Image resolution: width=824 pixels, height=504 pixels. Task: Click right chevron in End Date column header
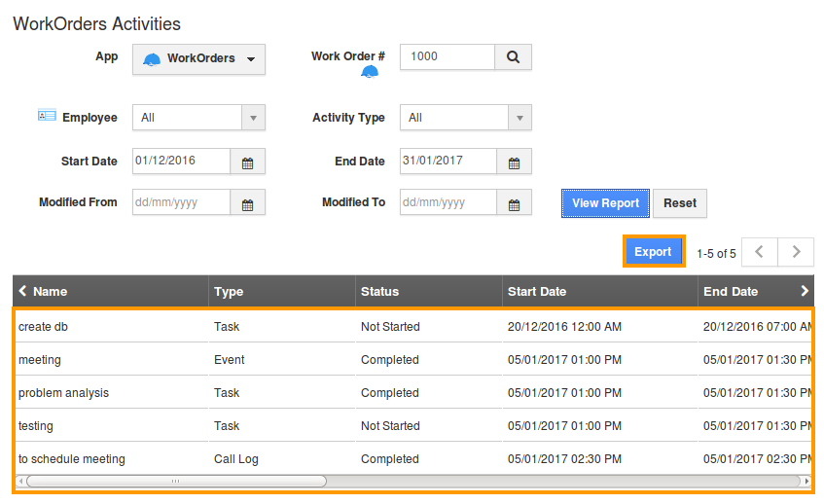(x=804, y=291)
